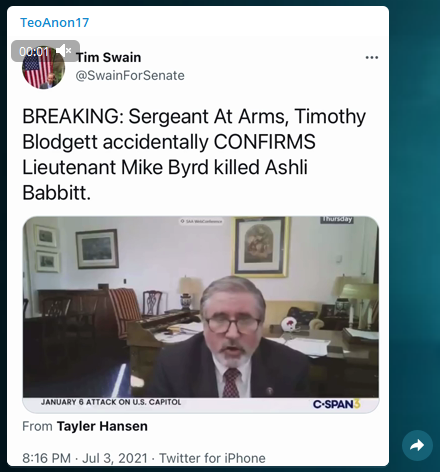Click the Twitter for iPhone source label
Image resolution: width=440 pixels, height=472 pixels.
pos(212,458)
